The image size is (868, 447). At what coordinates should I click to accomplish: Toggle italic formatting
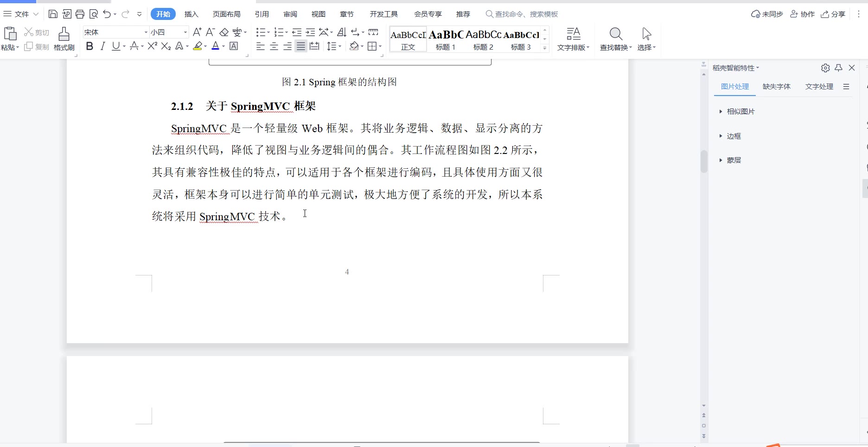[x=102, y=46]
